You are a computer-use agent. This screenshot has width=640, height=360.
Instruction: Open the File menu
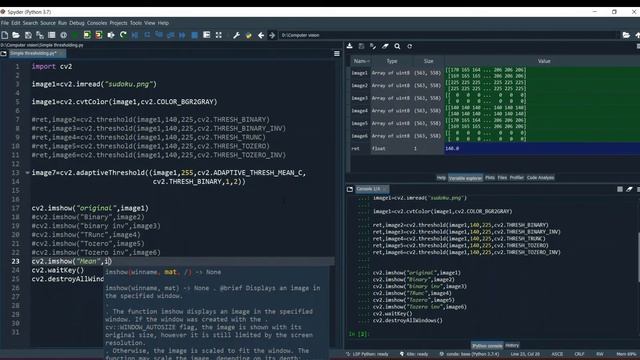5,23
